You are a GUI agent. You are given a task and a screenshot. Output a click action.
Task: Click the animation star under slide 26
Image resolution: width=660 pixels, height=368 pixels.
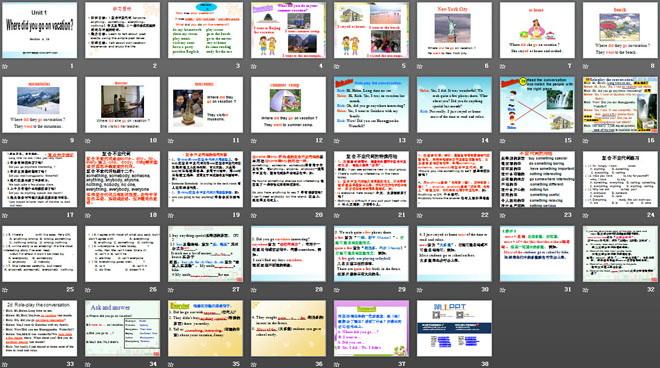(x=88, y=290)
